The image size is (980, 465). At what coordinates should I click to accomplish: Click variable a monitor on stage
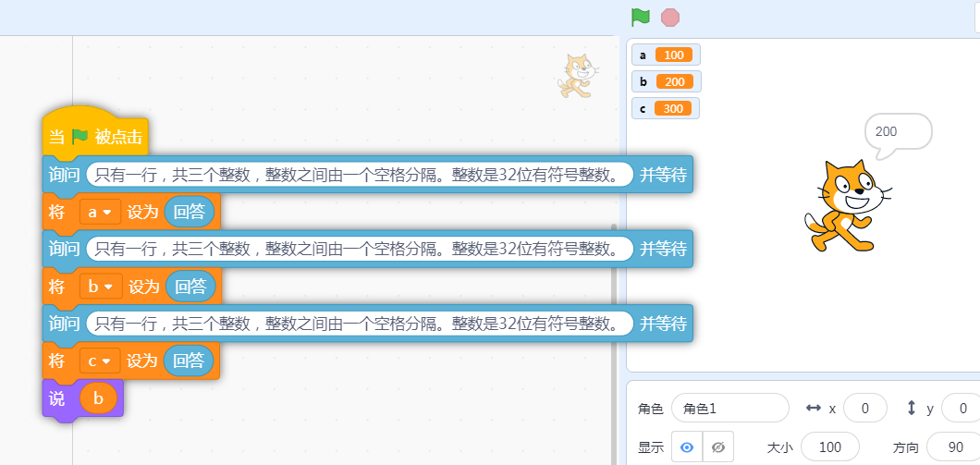(x=667, y=55)
